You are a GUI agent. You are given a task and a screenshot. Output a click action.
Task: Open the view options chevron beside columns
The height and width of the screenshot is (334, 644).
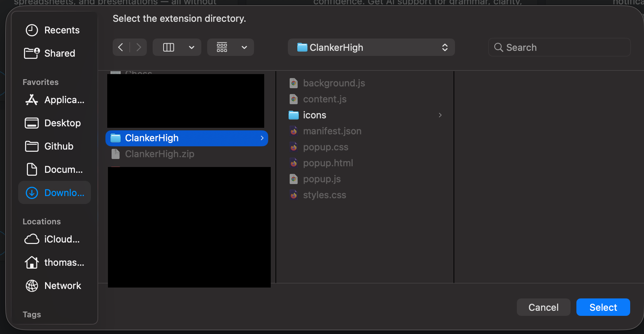tap(192, 48)
